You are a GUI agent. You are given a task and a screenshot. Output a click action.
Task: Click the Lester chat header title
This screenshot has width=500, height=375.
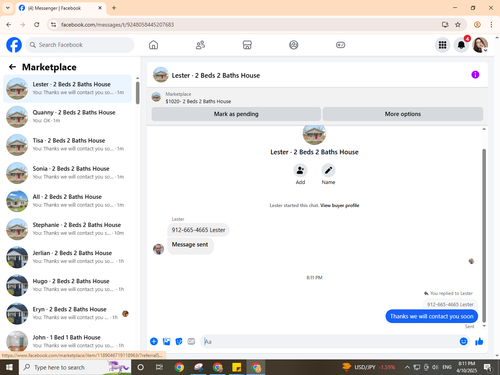[x=216, y=75]
